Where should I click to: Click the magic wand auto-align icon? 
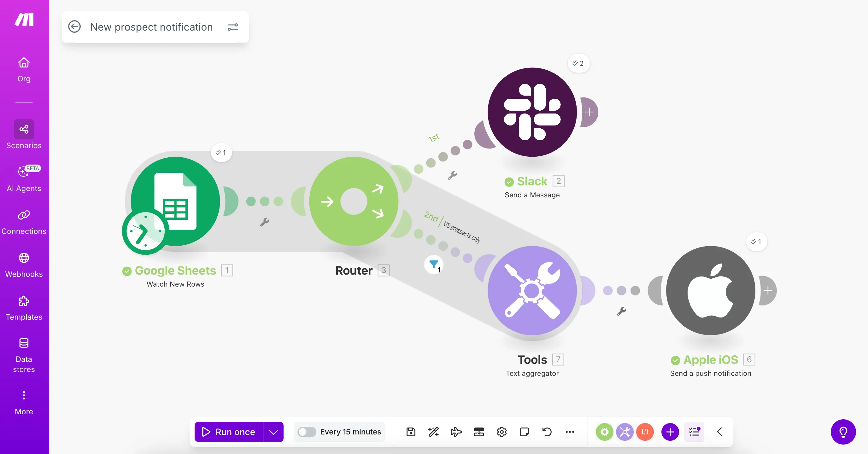point(433,432)
